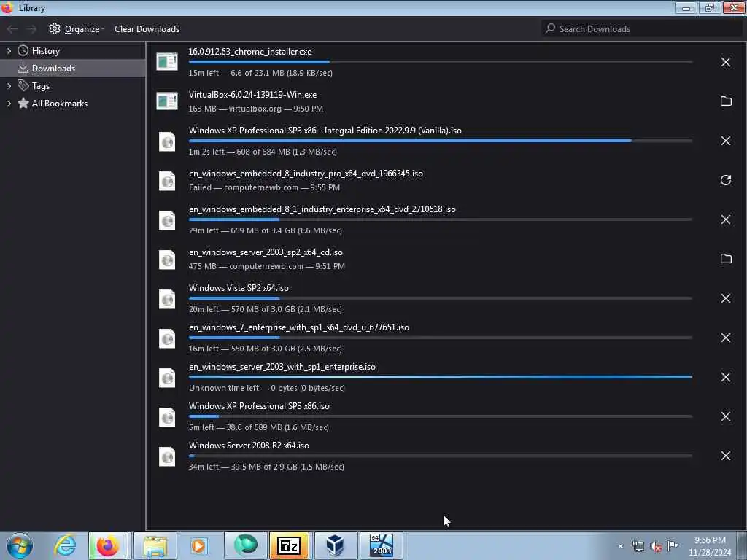Viewport: 747px width, 560px height.
Task: Select Windows Vista SP2 x64.iso entry name
Action: pyautogui.click(x=239, y=287)
